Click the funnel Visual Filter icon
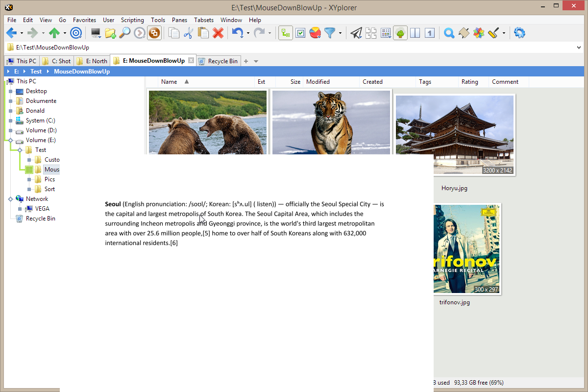This screenshot has width=588, height=392. (330, 33)
